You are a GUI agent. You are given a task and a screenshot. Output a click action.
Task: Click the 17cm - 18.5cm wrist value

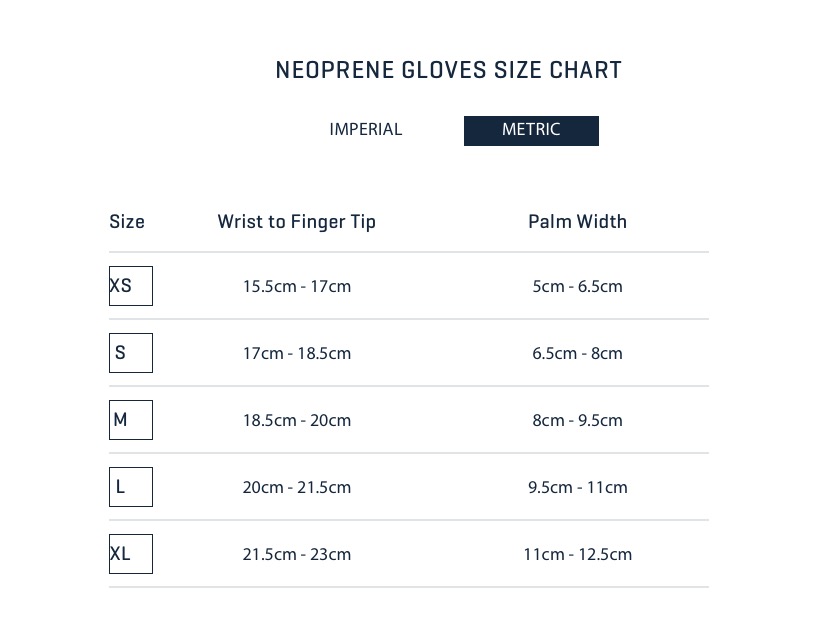[x=297, y=353]
